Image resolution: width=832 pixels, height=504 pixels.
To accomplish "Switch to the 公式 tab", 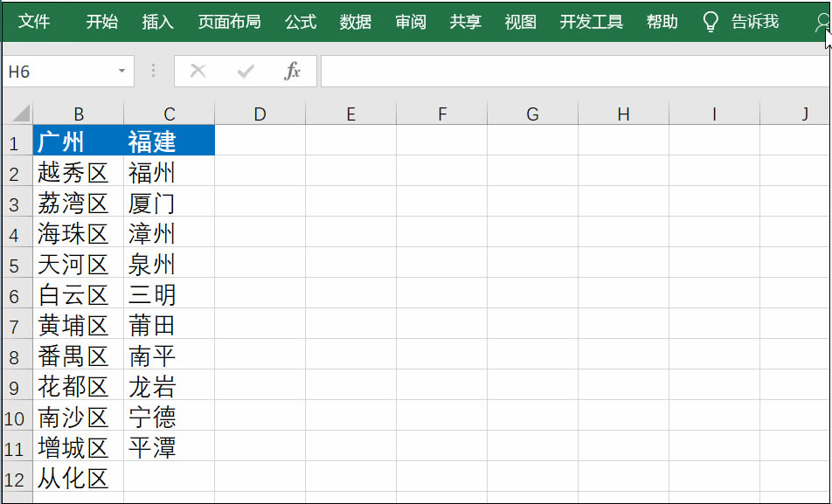I will coord(300,23).
